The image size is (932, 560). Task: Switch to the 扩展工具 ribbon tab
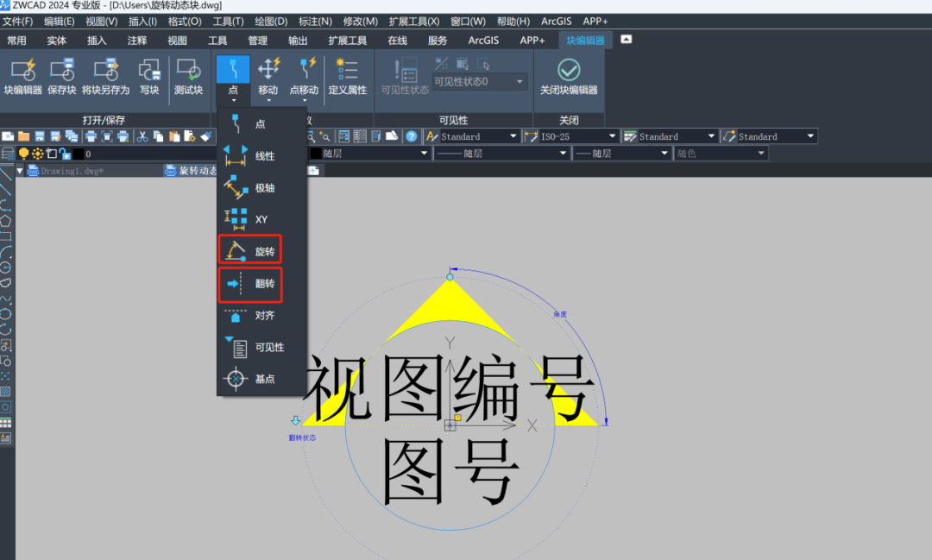pyautogui.click(x=349, y=40)
